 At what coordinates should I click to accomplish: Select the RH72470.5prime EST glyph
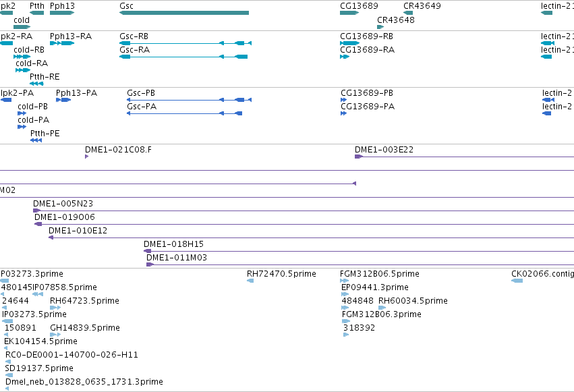coord(250,281)
